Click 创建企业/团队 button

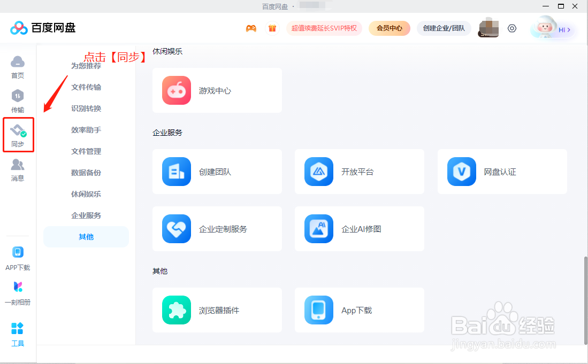[x=444, y=28]
